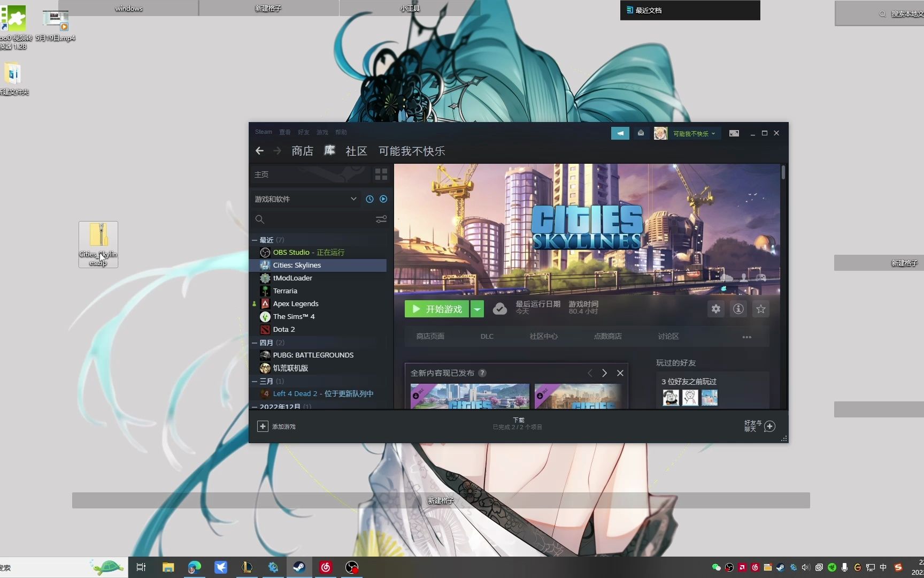The image size is (924, 578).
Task: Click the Steam forward arrow
Action: point(277,151)
